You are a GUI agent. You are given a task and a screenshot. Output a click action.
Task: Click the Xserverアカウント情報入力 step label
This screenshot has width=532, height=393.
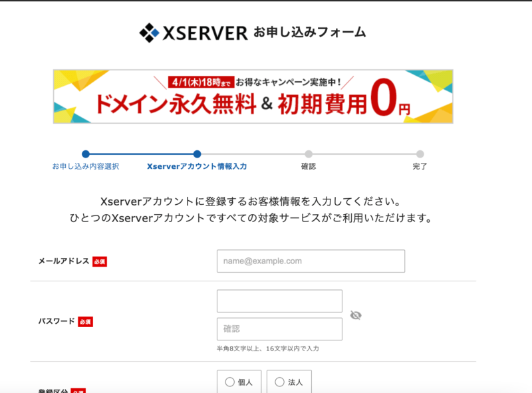point(197,166)
